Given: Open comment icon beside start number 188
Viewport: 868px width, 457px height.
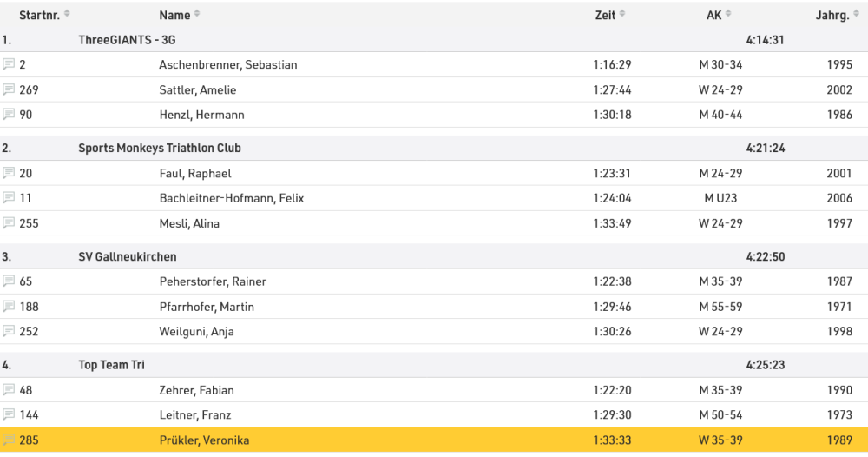Looking at the screenshot, I should click(9, 307).
